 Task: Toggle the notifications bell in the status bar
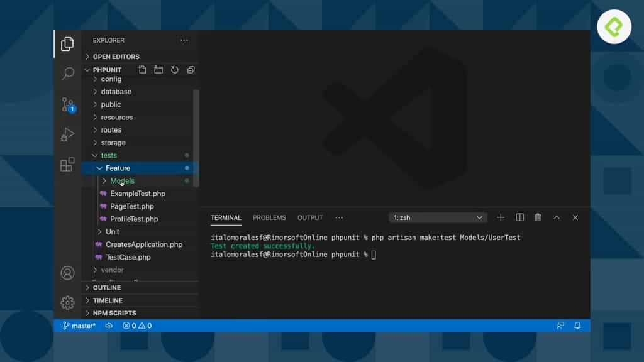577,326
